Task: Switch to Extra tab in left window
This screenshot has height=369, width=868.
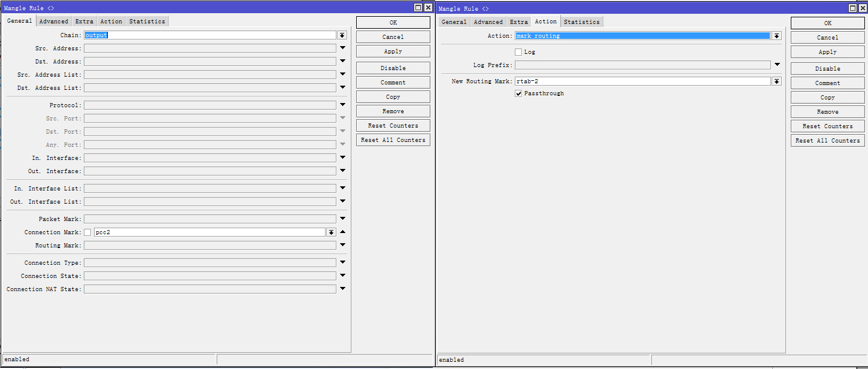Action: tap(84, 22)
